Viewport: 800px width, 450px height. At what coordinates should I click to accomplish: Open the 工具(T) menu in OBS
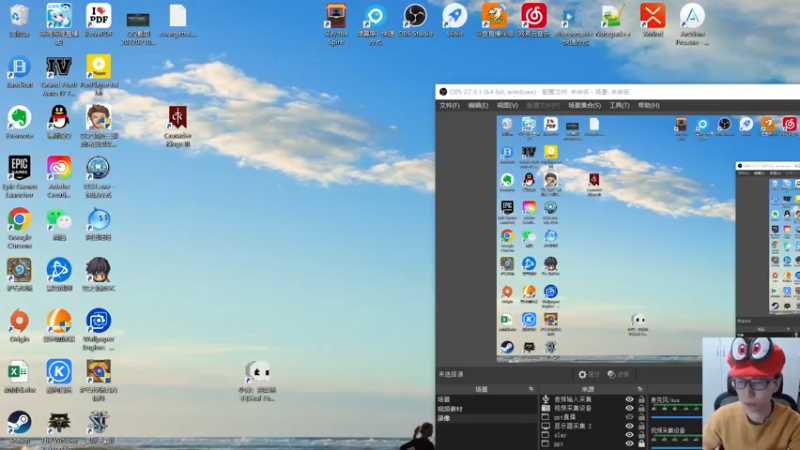(x=619, y=105)
